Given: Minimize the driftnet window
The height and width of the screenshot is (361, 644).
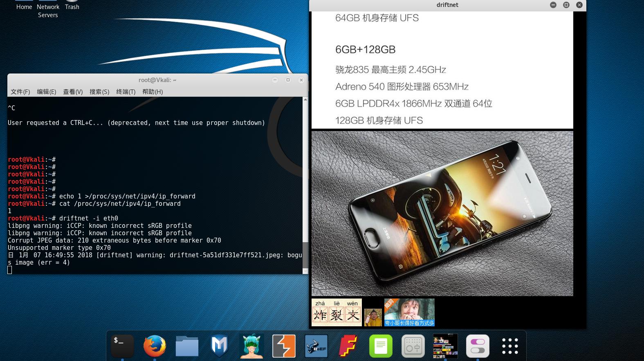Looking at the screenshot, I should (553, 5).
